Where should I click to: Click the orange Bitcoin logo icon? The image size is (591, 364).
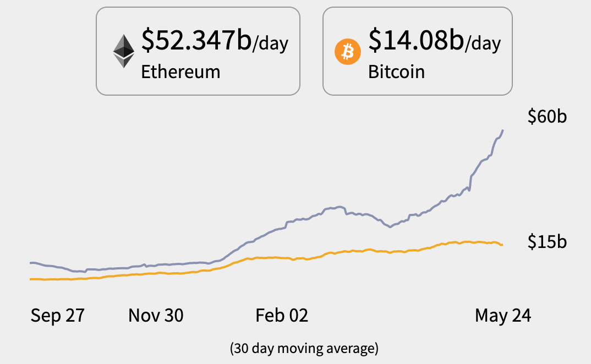tap(348, 52)
